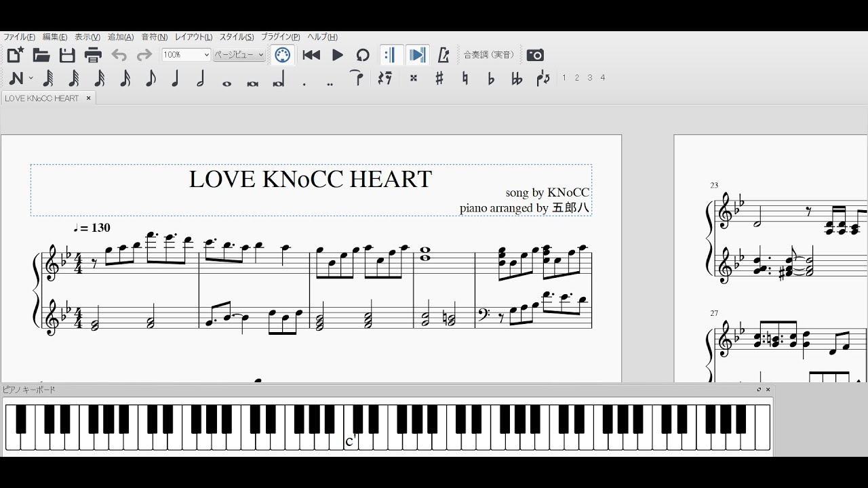Open the ページビュー view mode dropdown
This screenshot has height=488, width=868.
238,54
